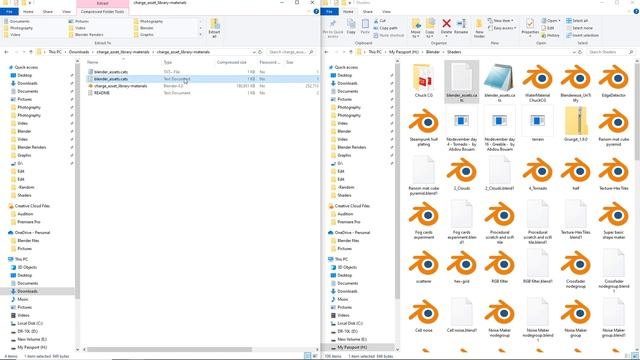Viewport: 640px width, 360px height.
Task: Click refresh button beside Shaders address bar
Action: click(580, 52)
